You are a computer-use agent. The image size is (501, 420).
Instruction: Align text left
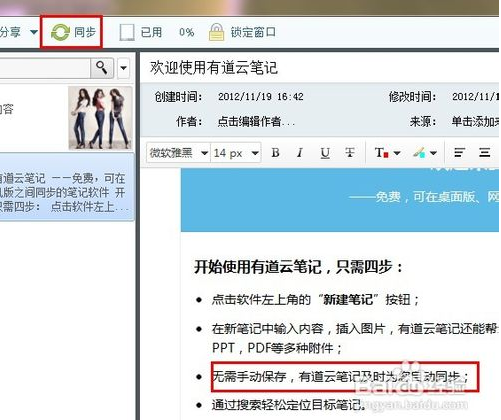[459, 153]
